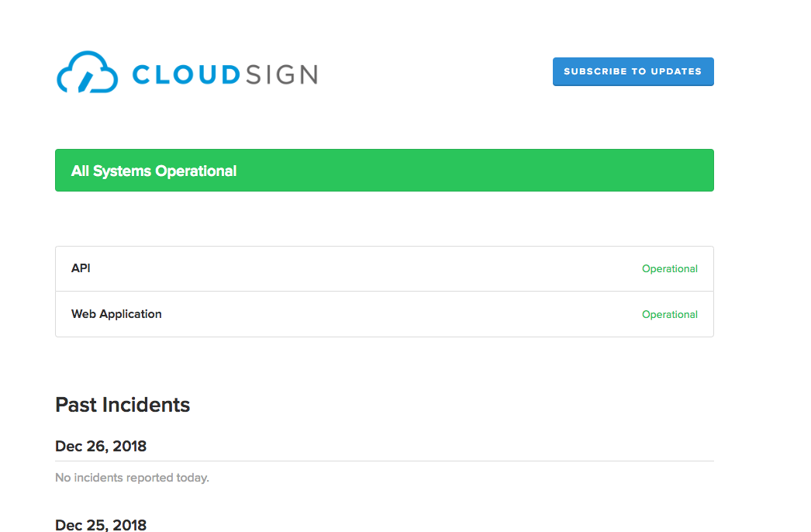Image resolution: width=811 pixels, height=532 pixels.
Task: Click the divider line under Dec 26, 2018
Action: pyautogui.click(x=385, y=461)
